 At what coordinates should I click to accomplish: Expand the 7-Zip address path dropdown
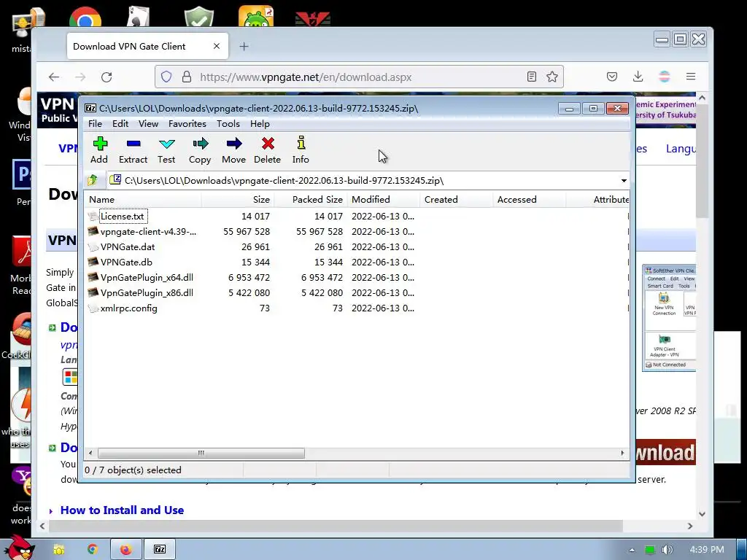(624, 181)
